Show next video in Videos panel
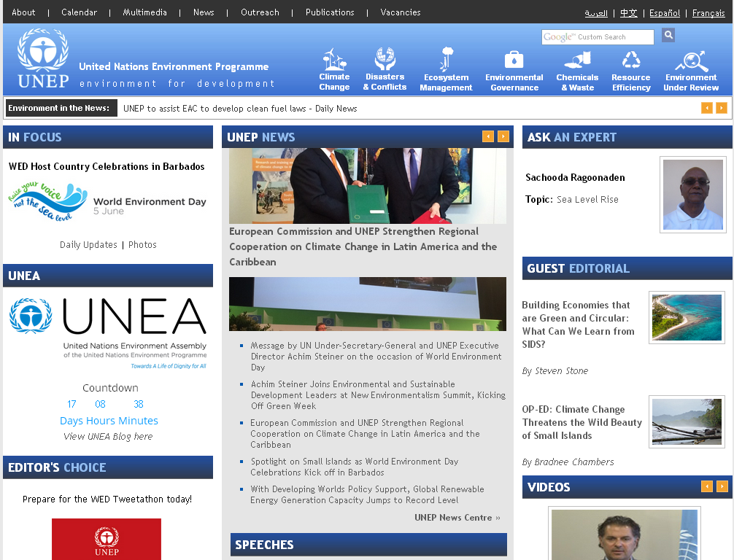The height and width of the screenshot is (560, 734). tap(722, 486)
